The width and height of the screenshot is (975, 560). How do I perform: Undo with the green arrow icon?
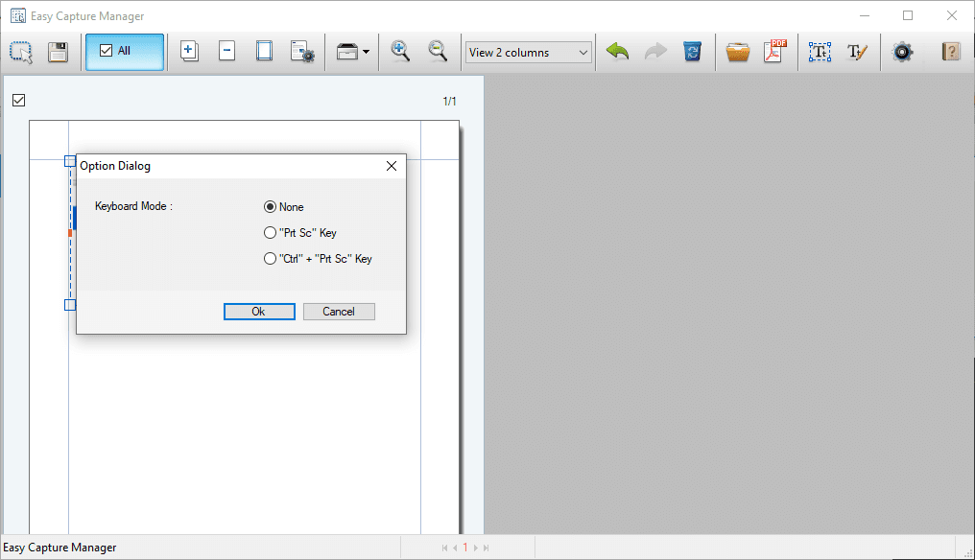click(617, 51)
